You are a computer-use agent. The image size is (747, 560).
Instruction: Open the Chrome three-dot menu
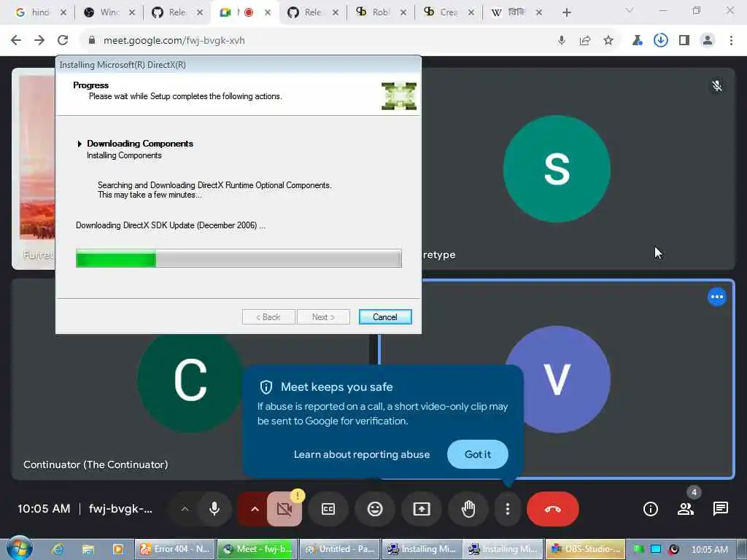point(731,41)
